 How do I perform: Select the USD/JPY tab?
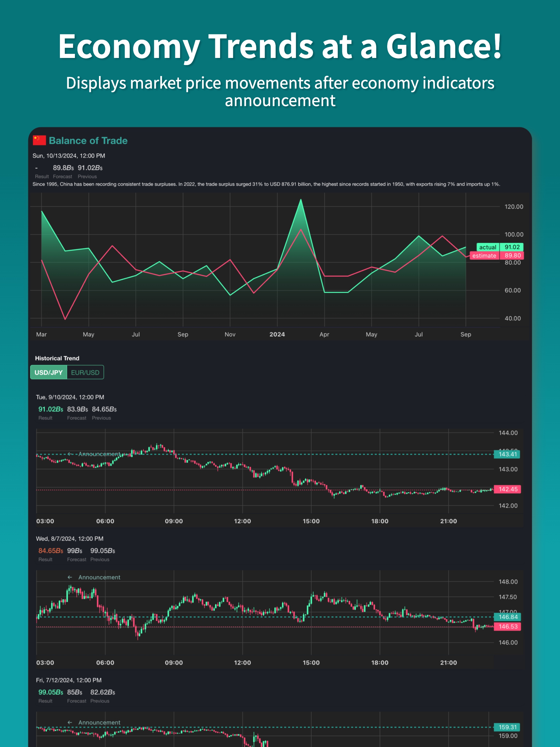click(x=49, y=372)
